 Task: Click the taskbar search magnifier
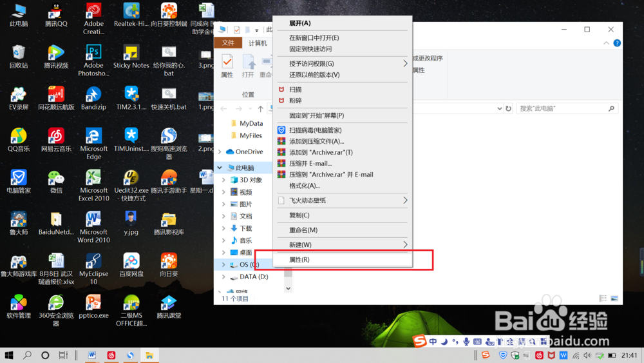[28, 355]
